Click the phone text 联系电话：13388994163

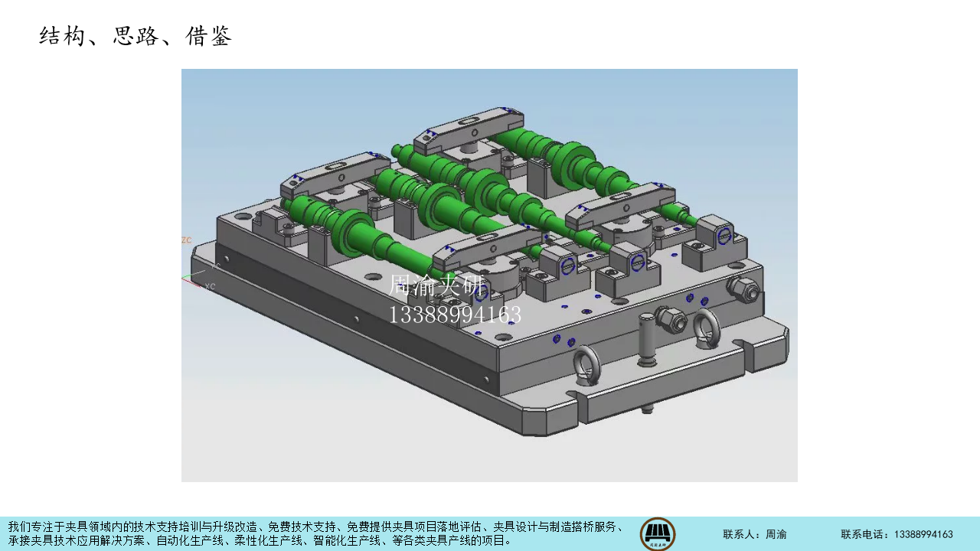click(897, 534)
